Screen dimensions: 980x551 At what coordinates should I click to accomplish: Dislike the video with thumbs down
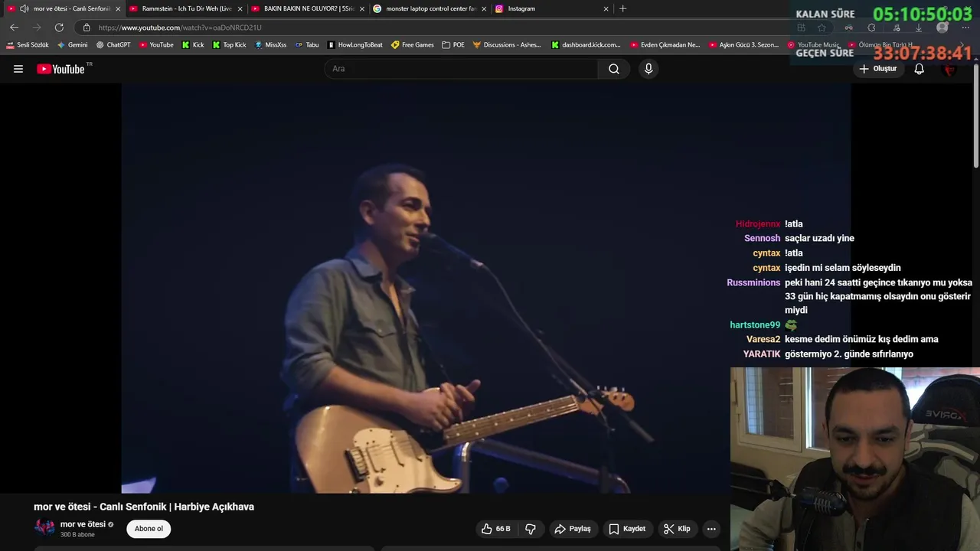tap(530, 529)
